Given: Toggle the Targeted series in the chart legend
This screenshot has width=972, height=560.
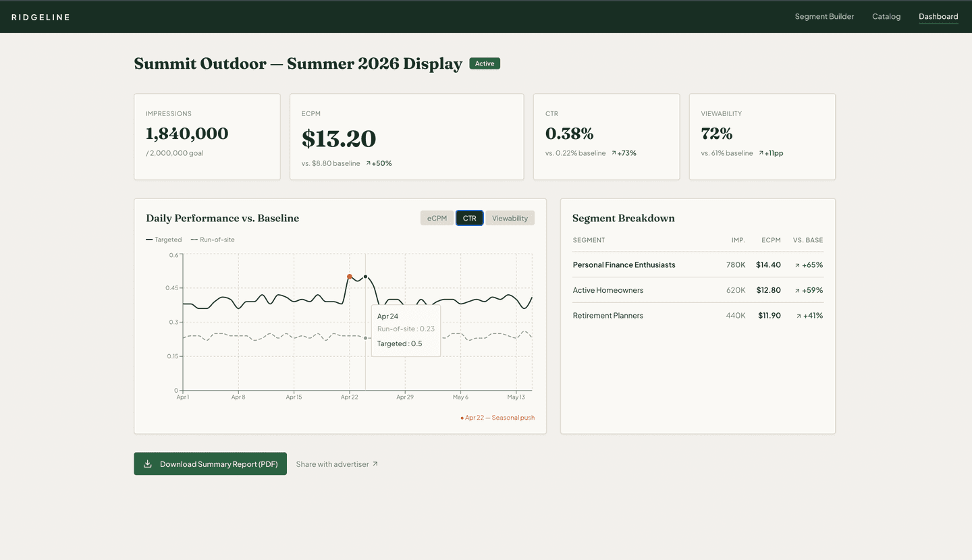Looking at the screenshot, I should tap(164, 239).
